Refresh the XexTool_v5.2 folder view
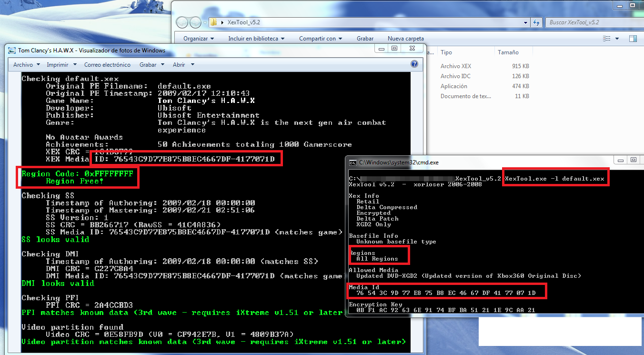Viewport: 644px width, 355px height. (x=536, y=22)
